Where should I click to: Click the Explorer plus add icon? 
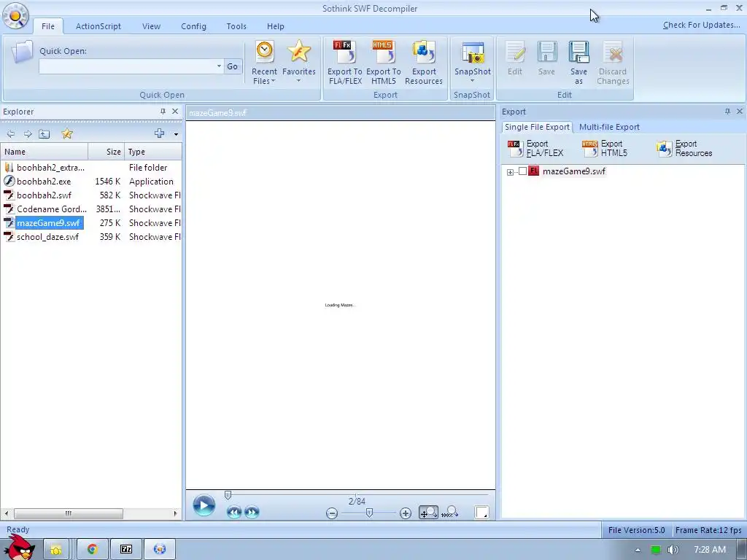point(160,133)
